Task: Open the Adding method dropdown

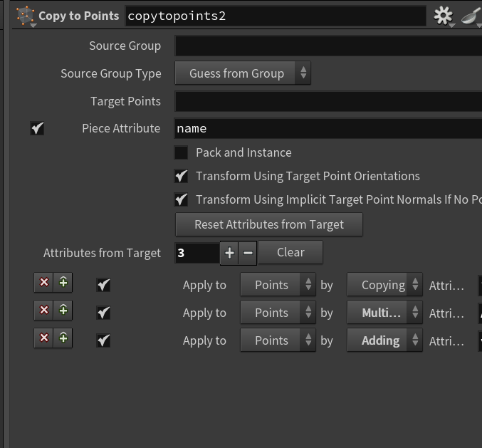Action: coord(384,340)
